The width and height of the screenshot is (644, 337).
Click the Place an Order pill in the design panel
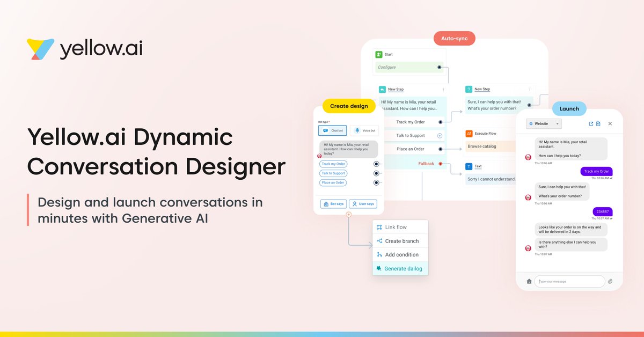(x=333, y=182)
